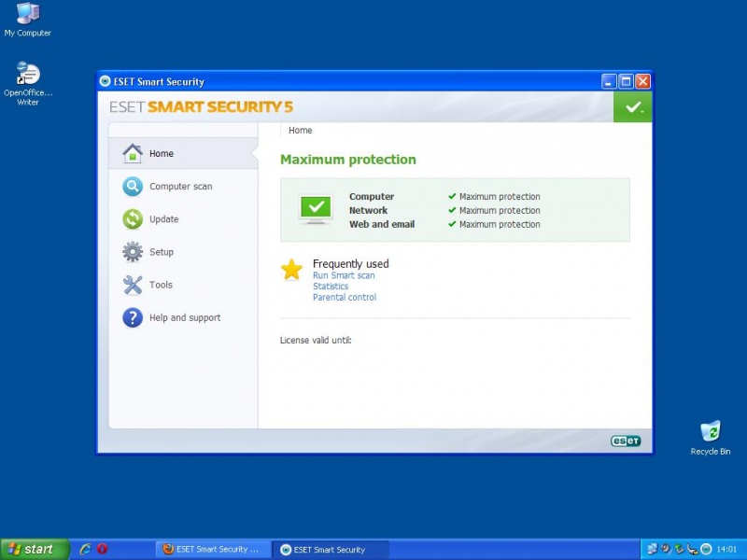This screenshot has width=747, height=560.
Task: Click the taskbar clock showing 14:01
Action: click(x=726, y=549)
